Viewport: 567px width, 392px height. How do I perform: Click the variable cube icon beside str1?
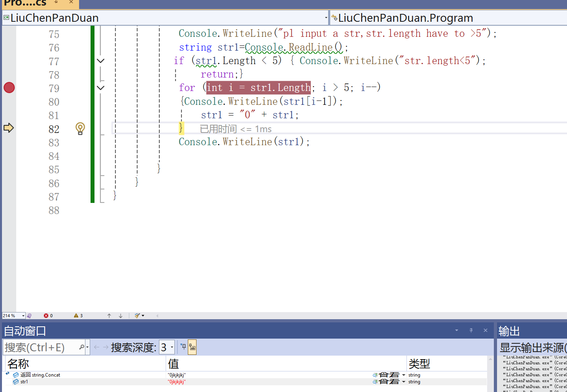pyautogui.click(x=16, y=382)
